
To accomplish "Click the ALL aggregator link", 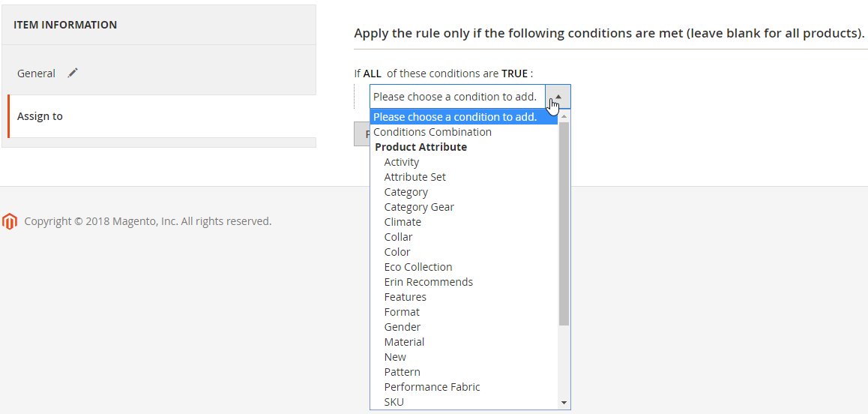I will (x=372, y=73).
